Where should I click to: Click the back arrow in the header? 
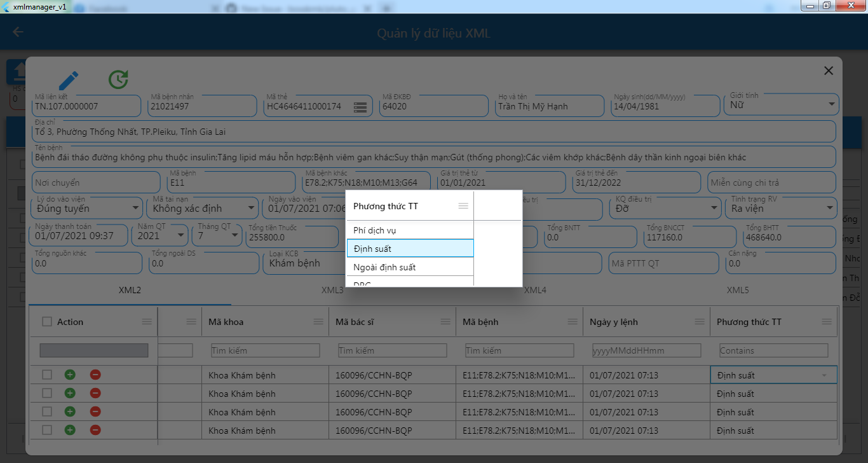pyautogui.click(x=18, y=31)
